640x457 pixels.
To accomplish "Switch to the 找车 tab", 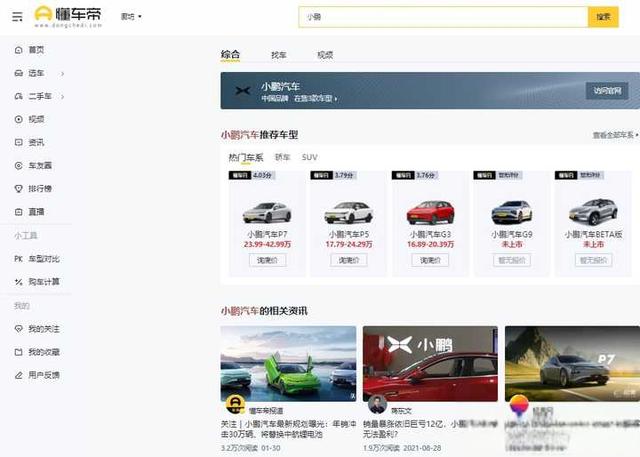I will 279,55.
